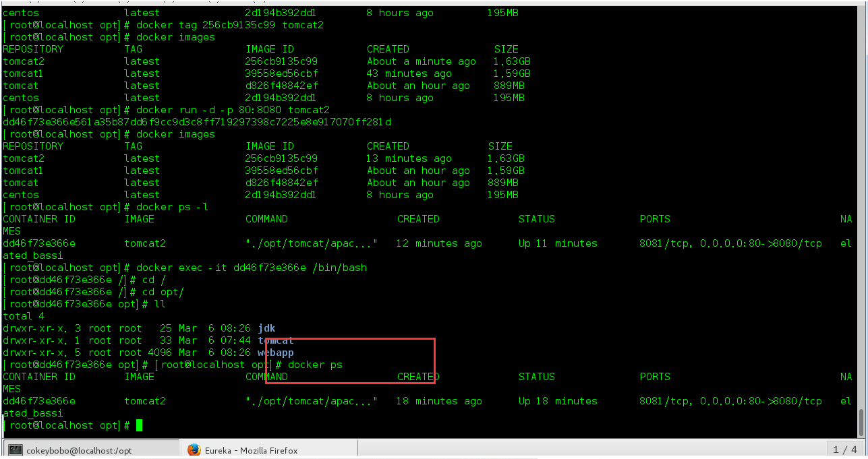Click the 'docker run -d -p 80:8080 tomcat2' command
The height and width of the screenshot is (459, 868).
pyautogui.click(x=233, y=110)
